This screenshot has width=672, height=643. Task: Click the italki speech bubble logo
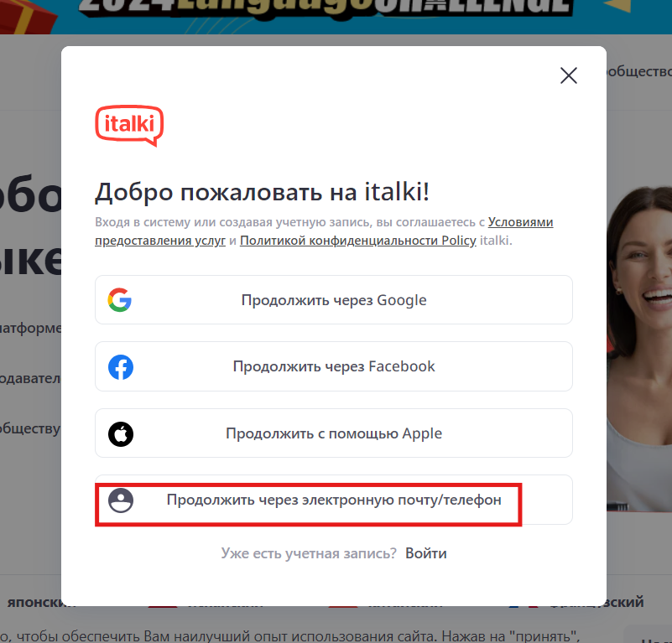[x=129, y=126]
